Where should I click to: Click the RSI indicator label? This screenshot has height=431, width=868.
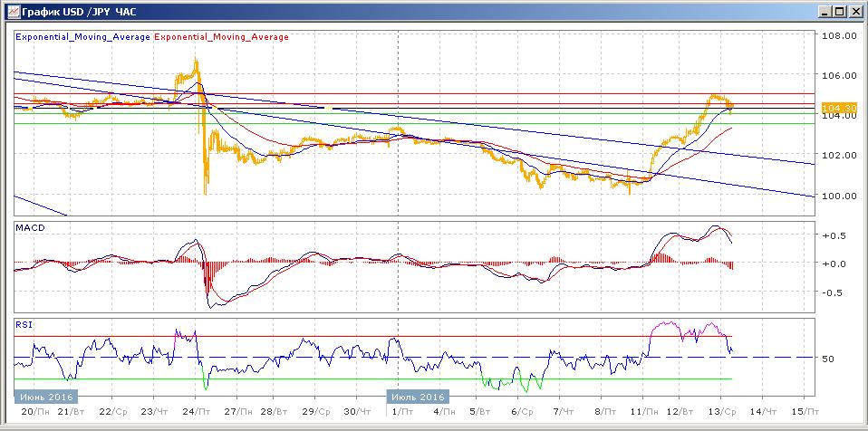tap(24, 325)
